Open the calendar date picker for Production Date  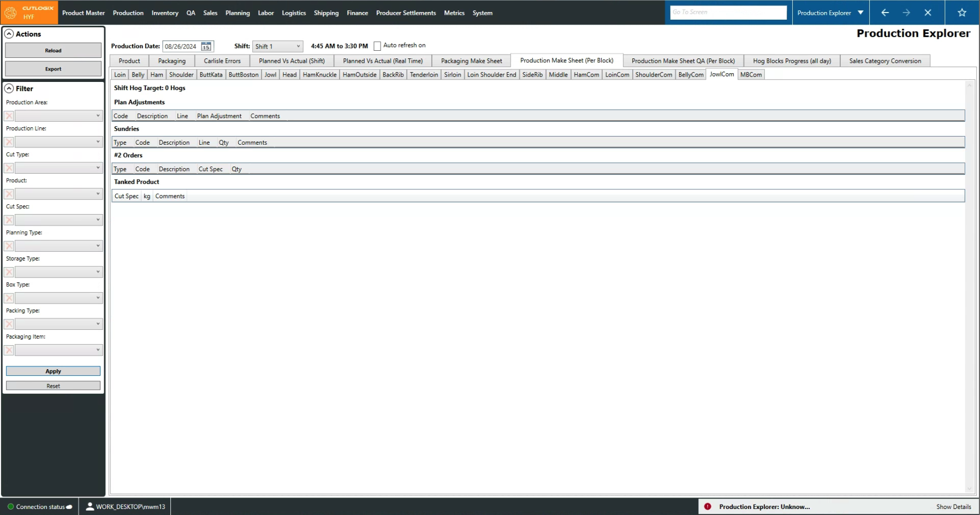[x=206, y=46]
